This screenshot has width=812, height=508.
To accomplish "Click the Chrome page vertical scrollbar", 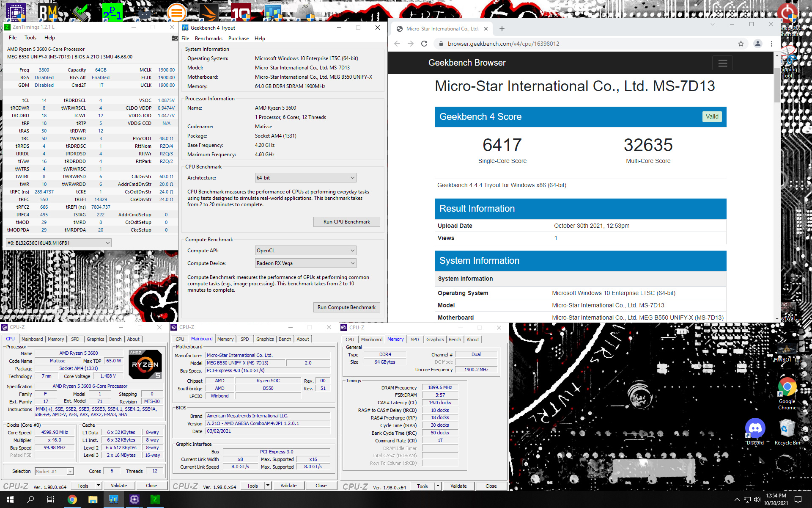I will 777,85.
